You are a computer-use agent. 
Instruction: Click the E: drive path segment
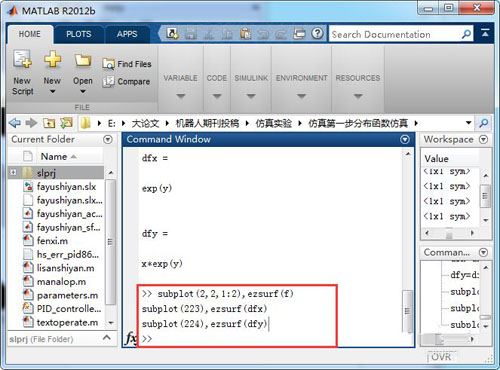coord(112,123)
